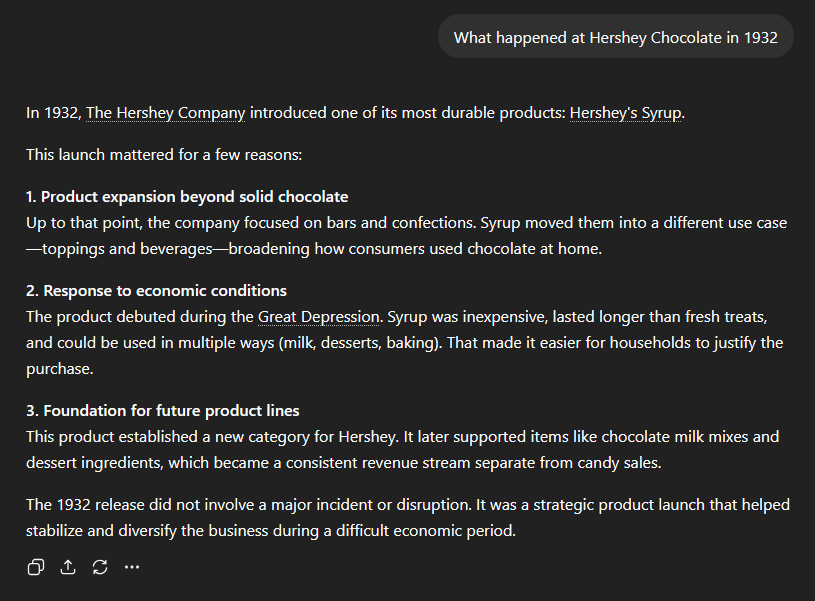The width and height of the screenshot is (815, 601).
Task: Select the user message about Hershey Chocolate
Action: pyautogui.click(x=615, y=37)
